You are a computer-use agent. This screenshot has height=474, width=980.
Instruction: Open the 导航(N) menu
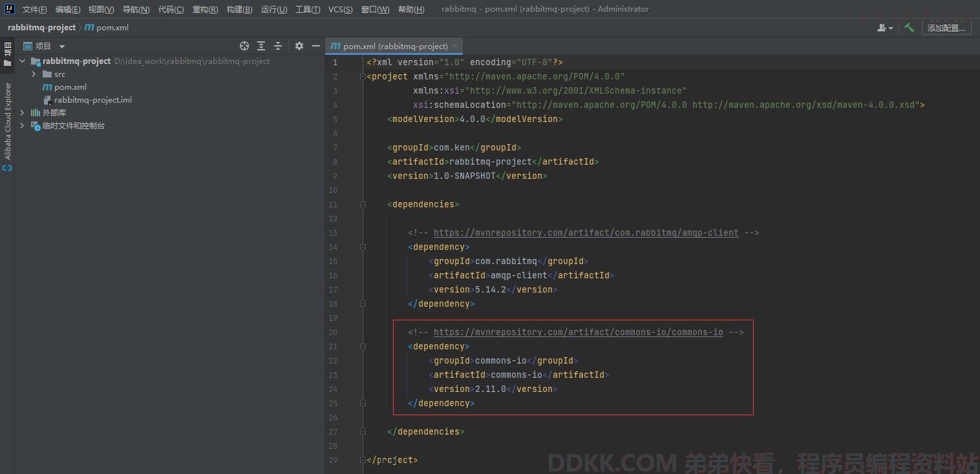point(136,9)
